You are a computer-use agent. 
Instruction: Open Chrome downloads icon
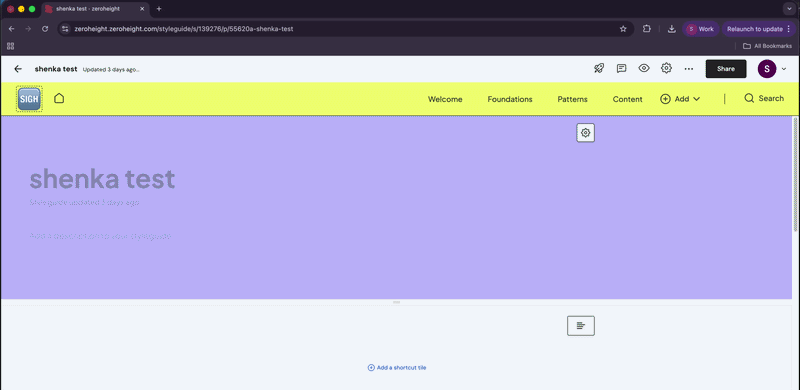tap(672, 29)
